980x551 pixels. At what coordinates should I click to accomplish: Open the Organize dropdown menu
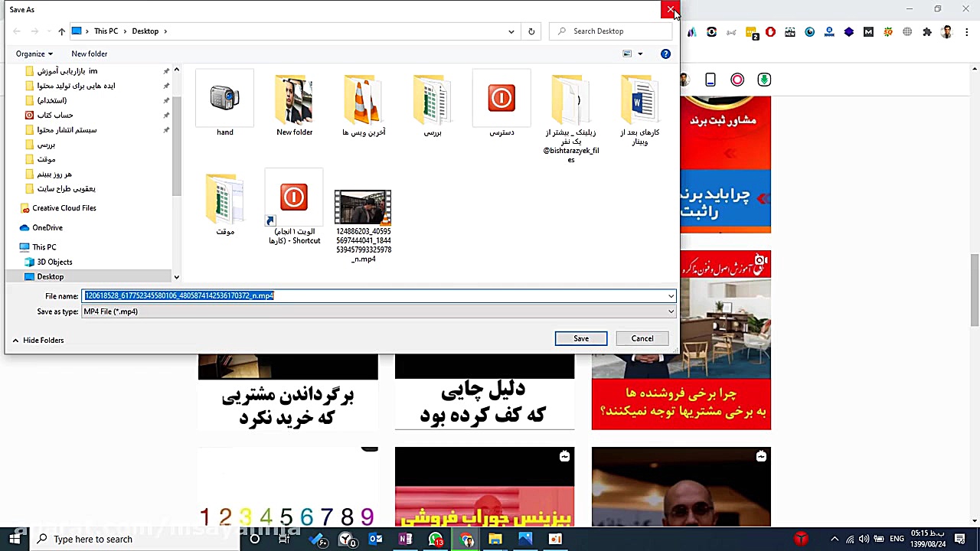[34, 54]
